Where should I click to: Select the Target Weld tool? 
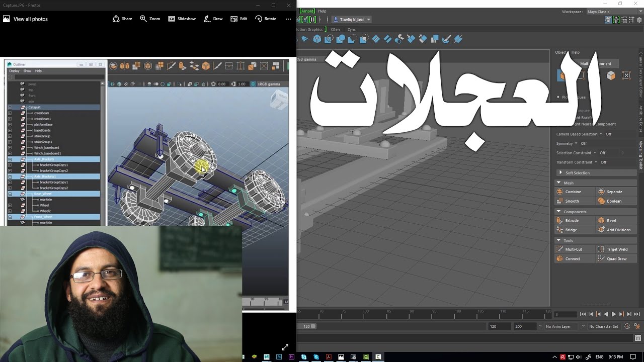[616, 249]
